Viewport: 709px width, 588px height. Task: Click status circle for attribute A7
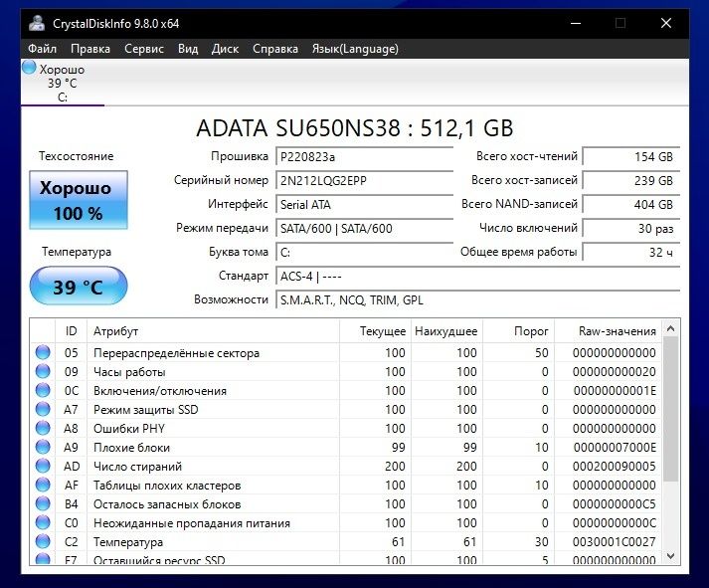click(43, 409)
